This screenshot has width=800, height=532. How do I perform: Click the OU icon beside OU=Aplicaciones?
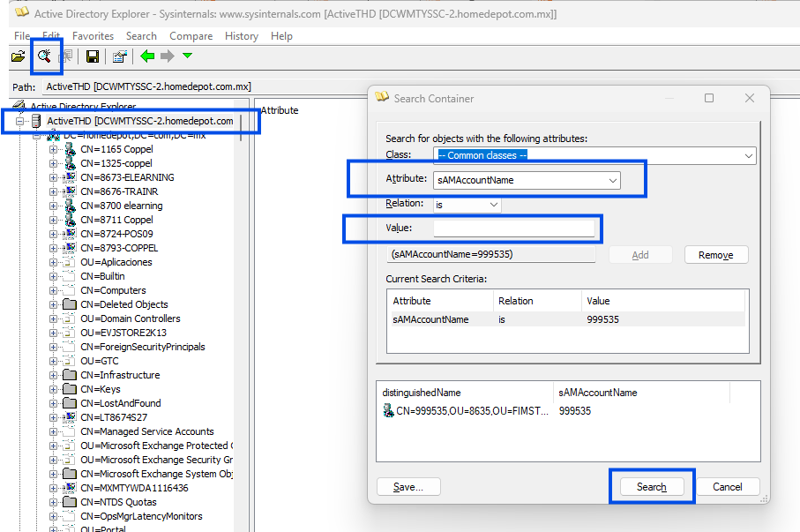tap(69, 262)
